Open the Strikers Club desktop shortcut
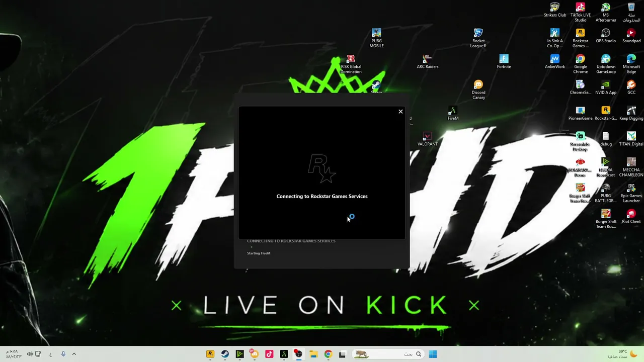This screenshot has height=362, width=644. 554,10
